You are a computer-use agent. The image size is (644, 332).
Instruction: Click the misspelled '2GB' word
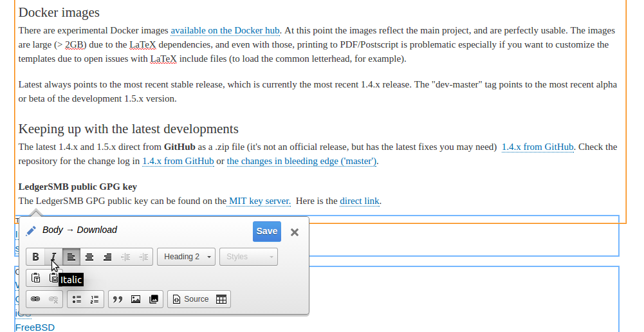(x=74, y=44)
